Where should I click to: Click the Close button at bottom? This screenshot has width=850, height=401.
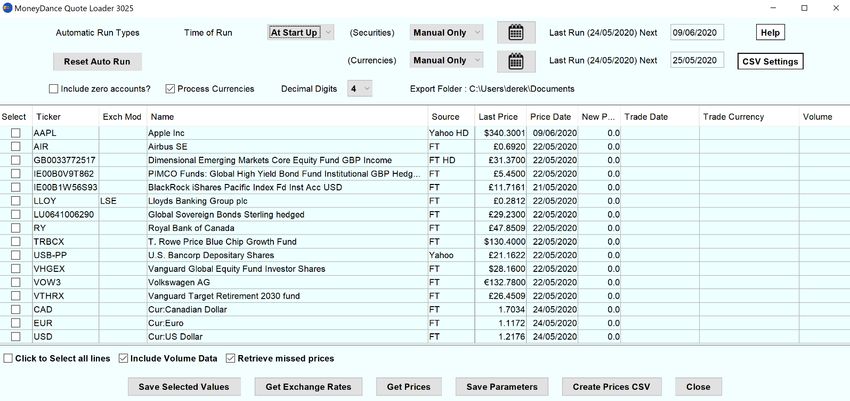pos(698,387)
